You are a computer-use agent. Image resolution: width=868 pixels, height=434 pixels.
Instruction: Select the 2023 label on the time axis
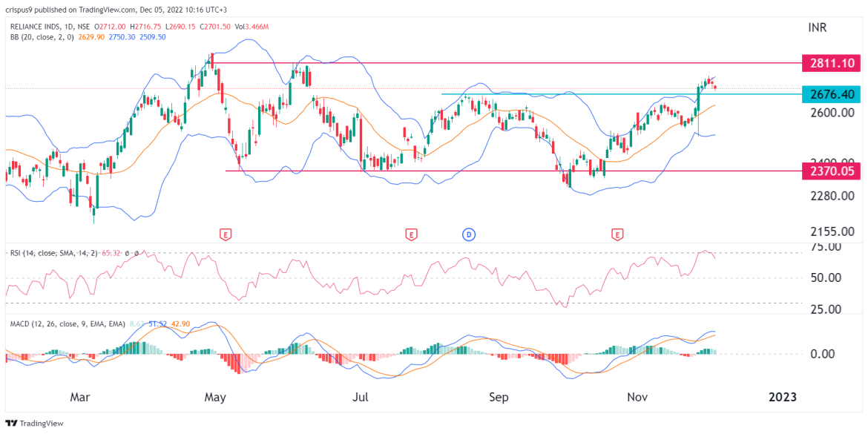click(781, 397)
